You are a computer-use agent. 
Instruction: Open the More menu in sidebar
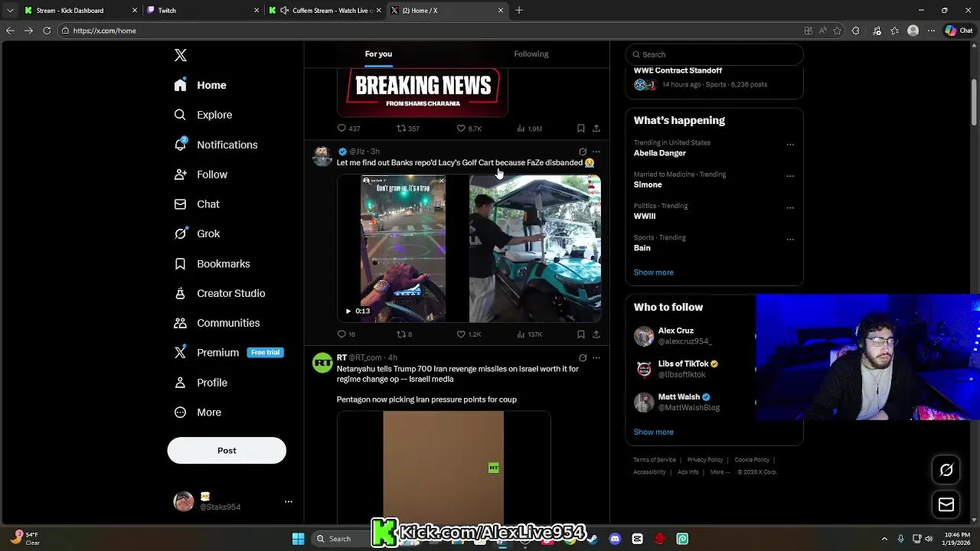198,412
